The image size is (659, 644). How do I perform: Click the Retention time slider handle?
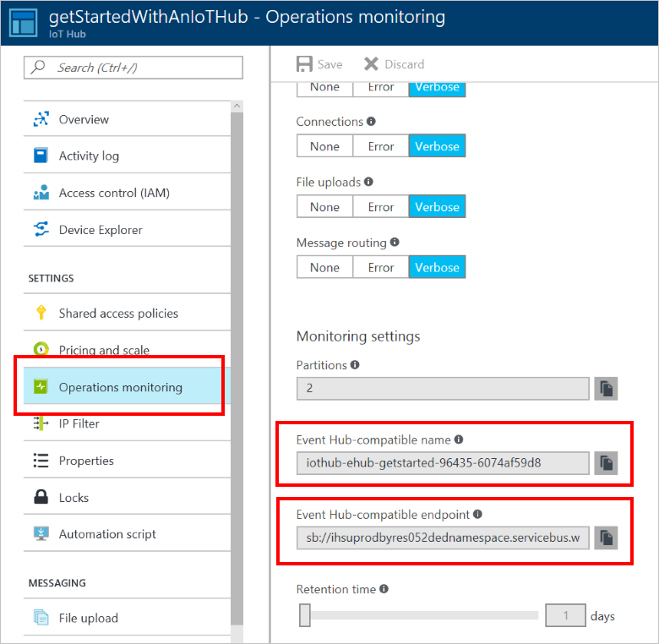coord(305,615)
